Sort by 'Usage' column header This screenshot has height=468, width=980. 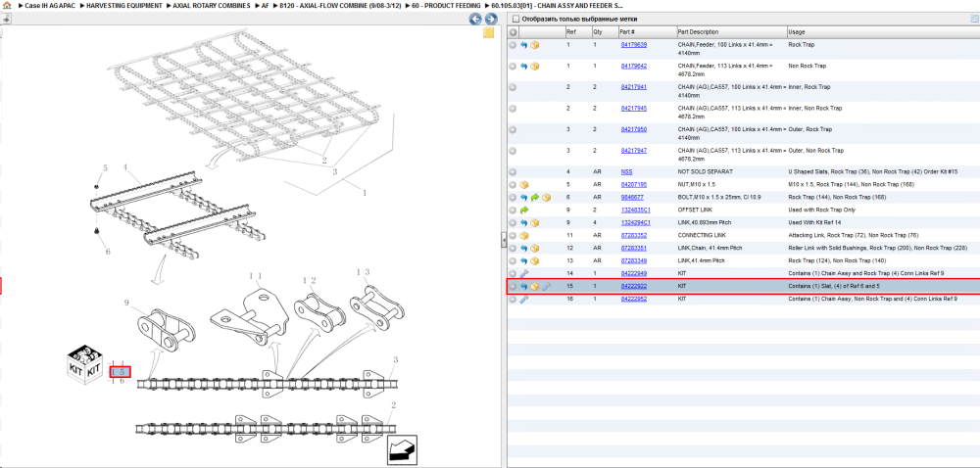point(883,32)
